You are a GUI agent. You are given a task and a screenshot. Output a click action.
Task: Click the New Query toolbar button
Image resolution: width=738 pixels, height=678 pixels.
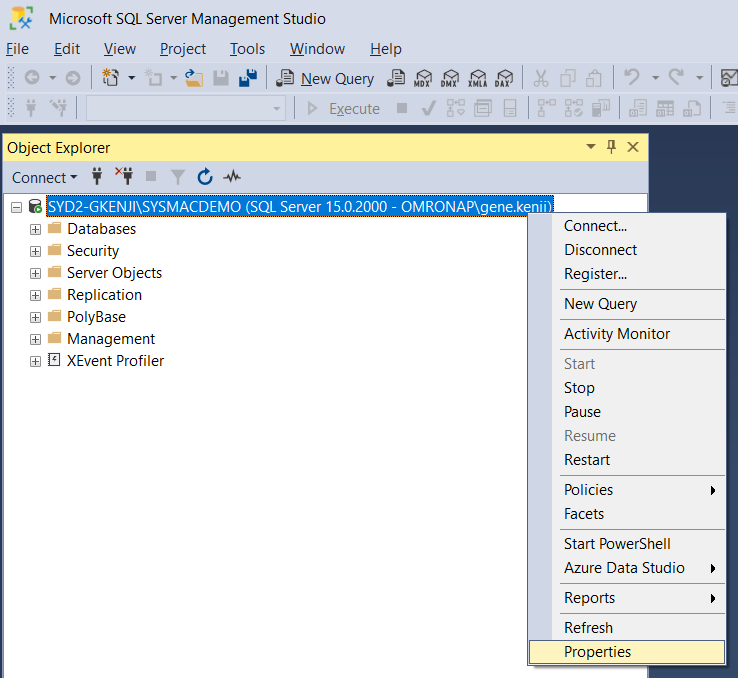[x=325, y=79]
